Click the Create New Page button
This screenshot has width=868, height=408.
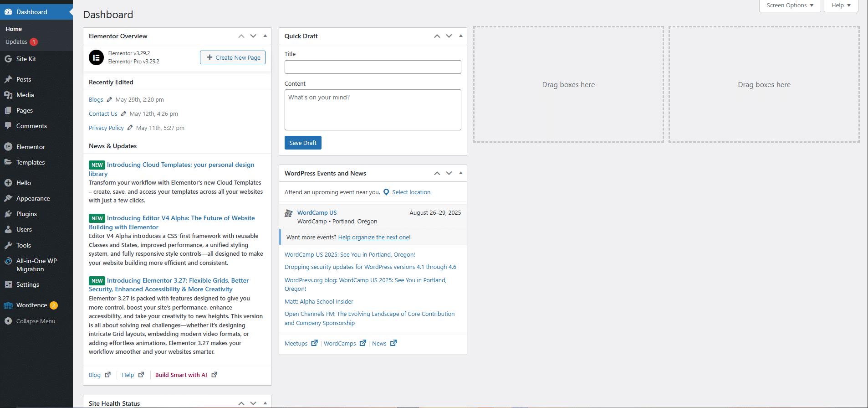click(x=233, y=57)
